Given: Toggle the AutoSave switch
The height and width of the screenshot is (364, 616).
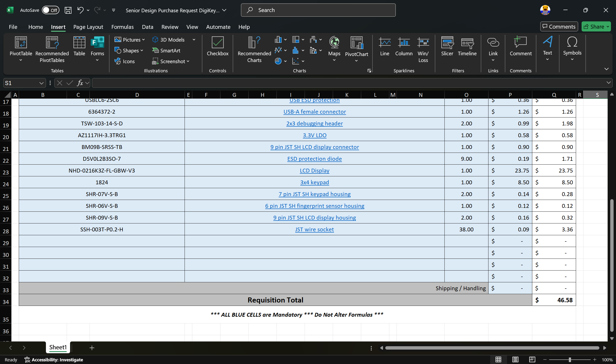Looking at the screenshot, I should [50, 10].
